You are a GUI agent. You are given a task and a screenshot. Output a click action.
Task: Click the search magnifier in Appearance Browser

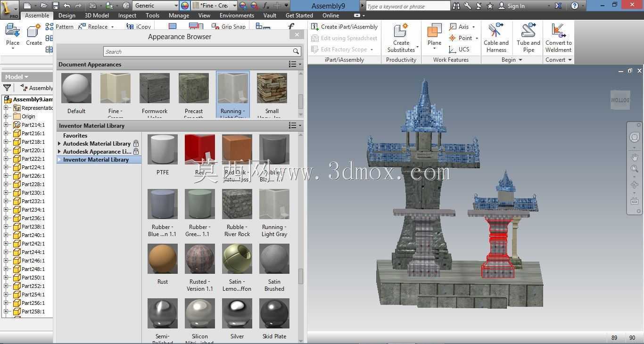296,51
